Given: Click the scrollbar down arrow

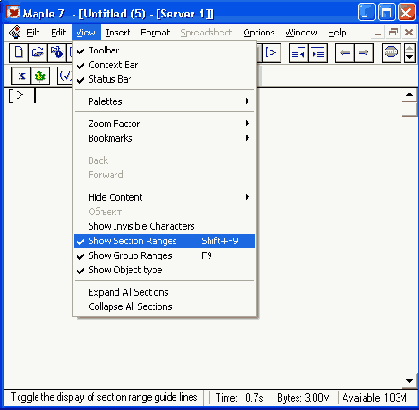Looking at the screenshot, I should (410, 381).
